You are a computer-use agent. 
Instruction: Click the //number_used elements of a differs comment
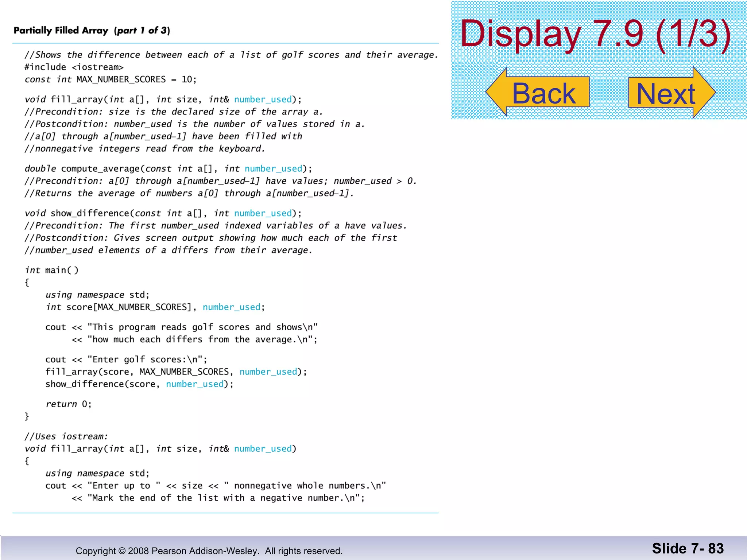click(169, 250)
